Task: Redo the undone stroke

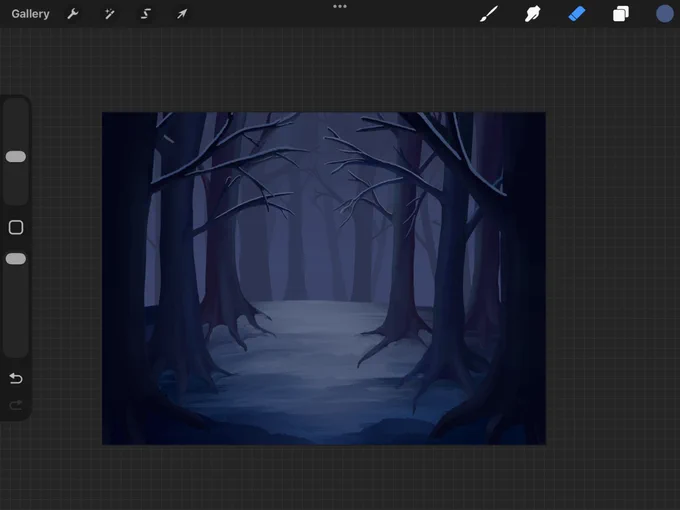Action: 16,405
